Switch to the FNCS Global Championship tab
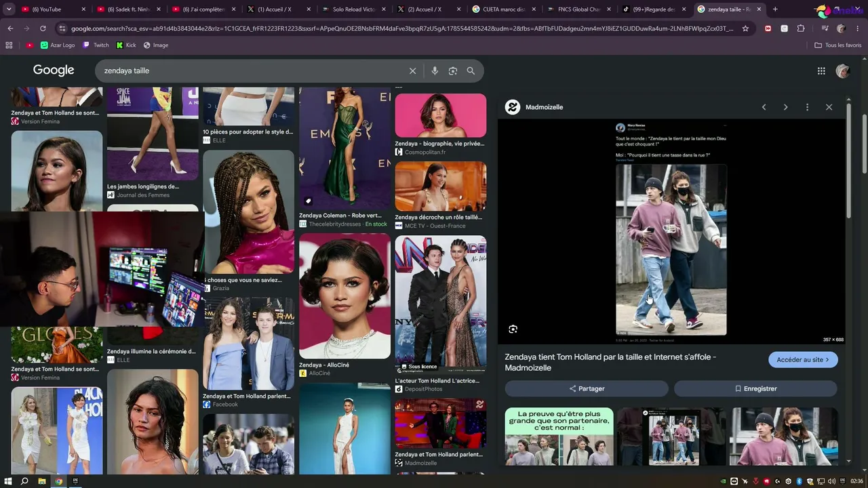 [578, 9]
